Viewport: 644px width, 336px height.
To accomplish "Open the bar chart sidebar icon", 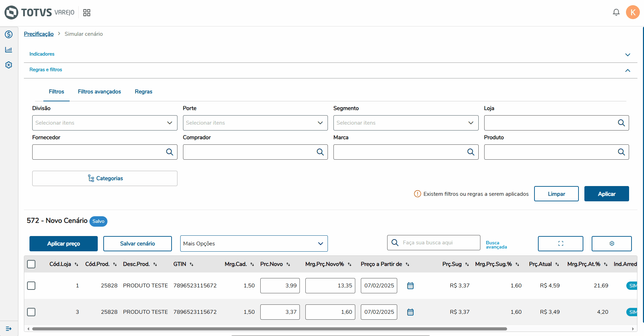I will pos(9,50).
